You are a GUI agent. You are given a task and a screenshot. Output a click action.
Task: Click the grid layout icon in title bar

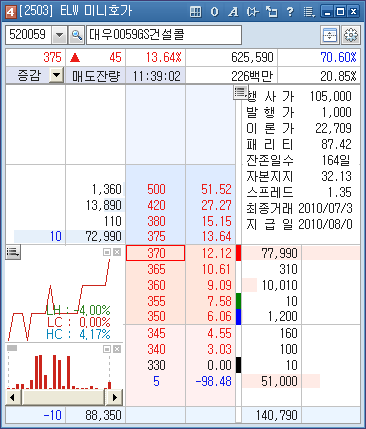coord(195,12)
